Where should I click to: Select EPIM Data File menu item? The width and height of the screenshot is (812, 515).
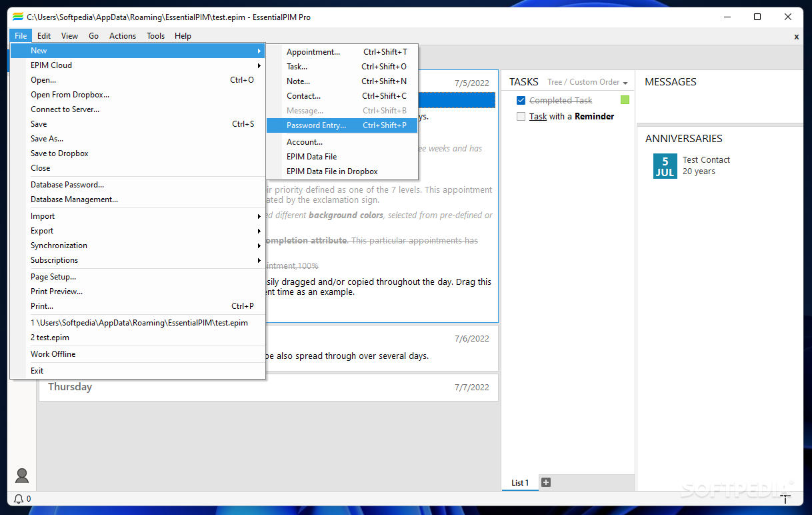pos(342,157)
